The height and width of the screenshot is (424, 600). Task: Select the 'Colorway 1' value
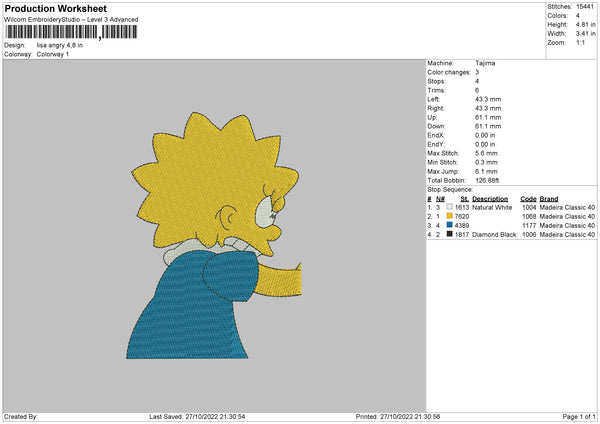pyautogui.click(x=53, y=54)
